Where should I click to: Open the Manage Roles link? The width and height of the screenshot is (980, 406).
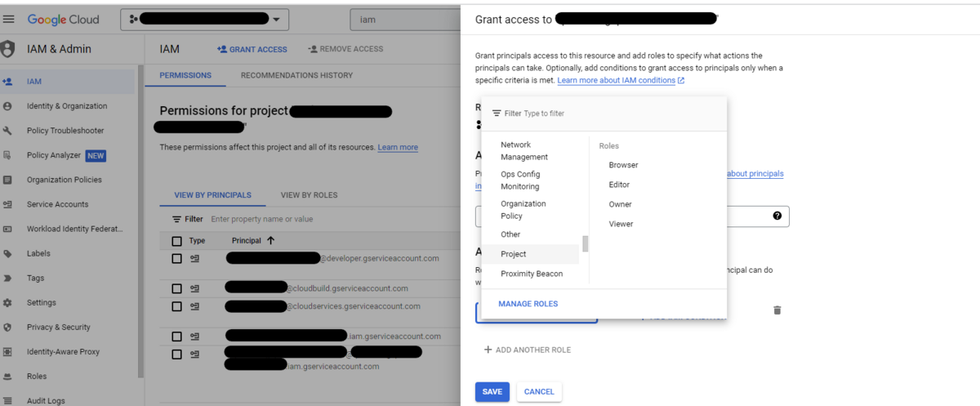528,304
